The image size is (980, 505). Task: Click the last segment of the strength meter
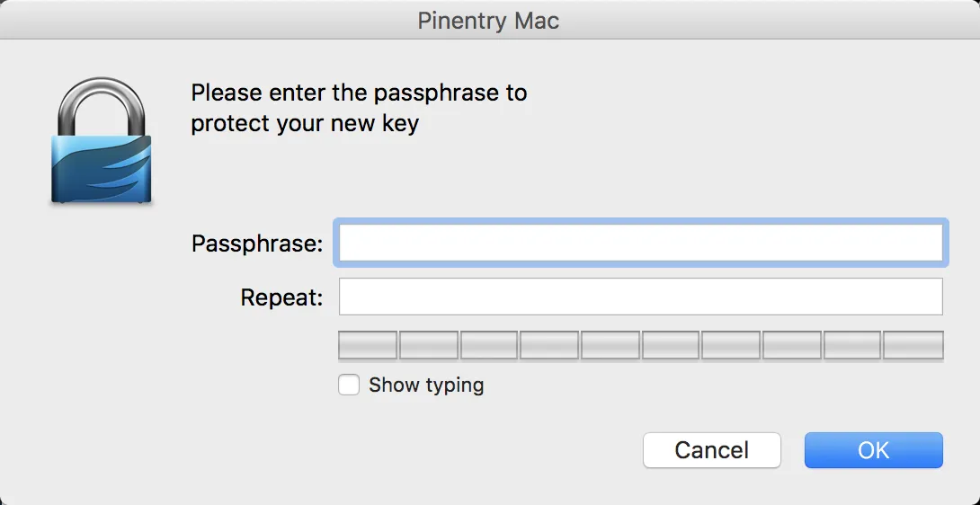[913, 346]
